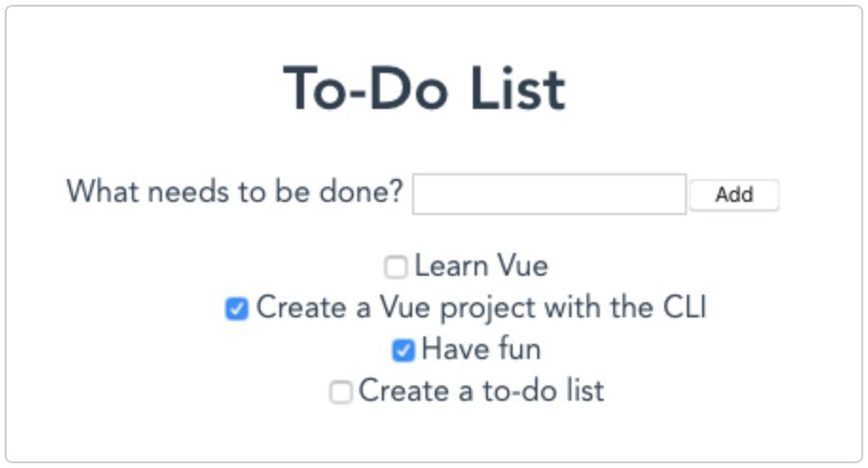Focus the new to-do text input
Screen dimensions: 868x468
click(549, 194)
